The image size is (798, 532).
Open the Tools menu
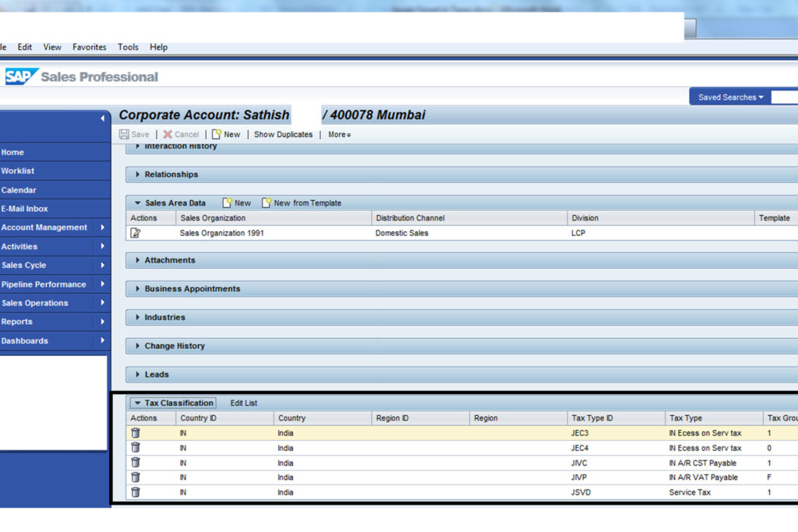[128, 47]
